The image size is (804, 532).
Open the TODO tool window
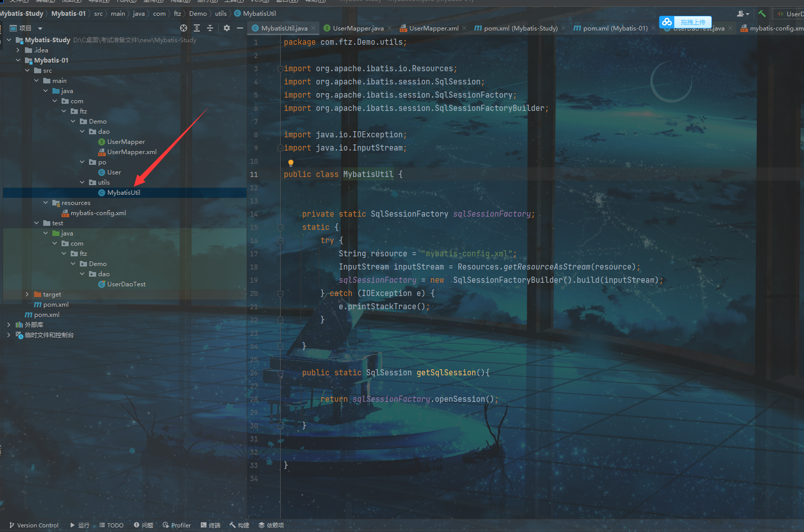click(x=111, y=525)
